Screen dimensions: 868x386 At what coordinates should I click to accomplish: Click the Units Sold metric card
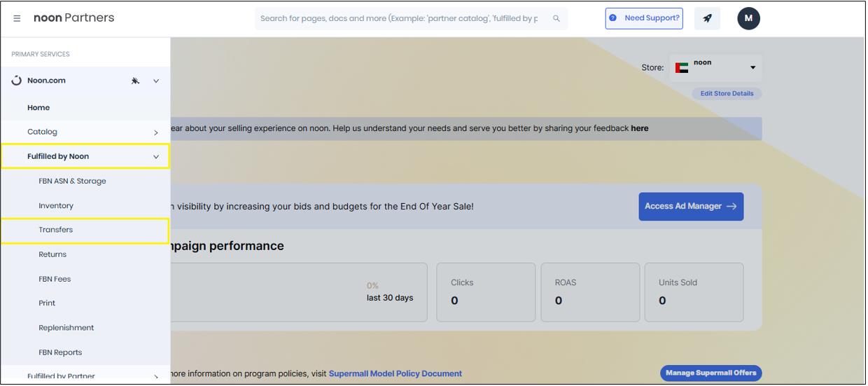click(694, 292)
